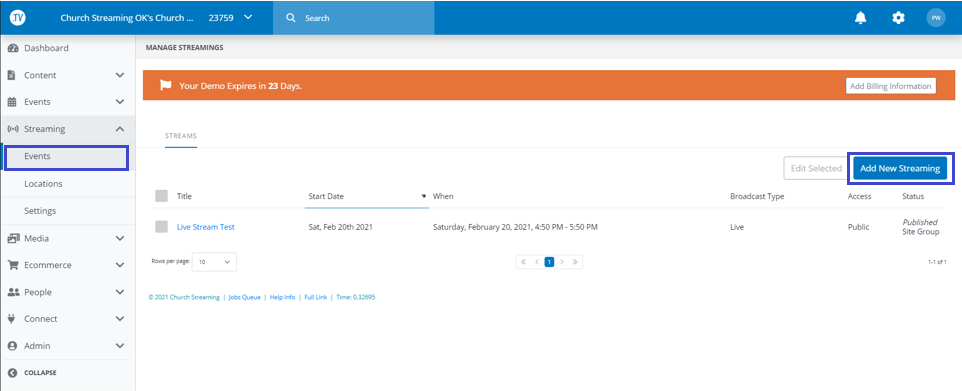Click the Collapse sidebar arrow icon
This screenshot has width=962, height=391.
pos(12,373)
